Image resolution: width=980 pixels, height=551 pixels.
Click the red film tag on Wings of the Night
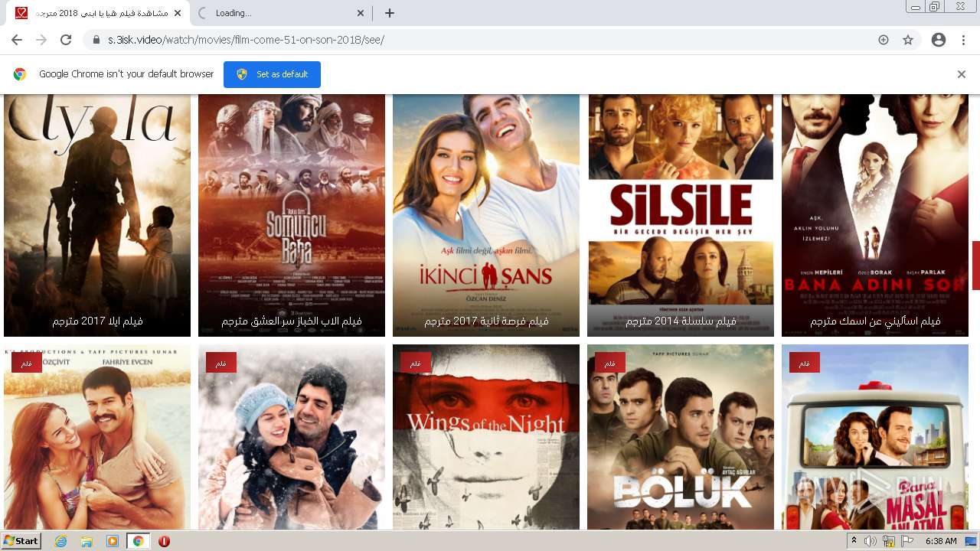(x=416, y=362)
